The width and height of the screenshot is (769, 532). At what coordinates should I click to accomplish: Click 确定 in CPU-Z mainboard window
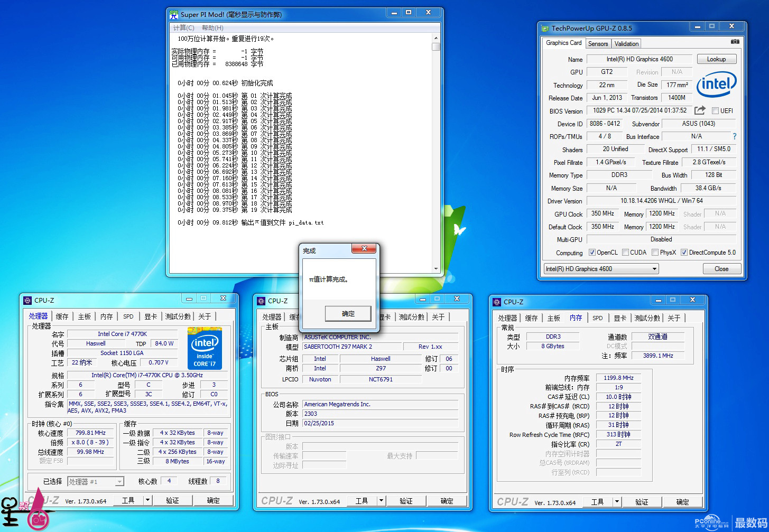447,501
